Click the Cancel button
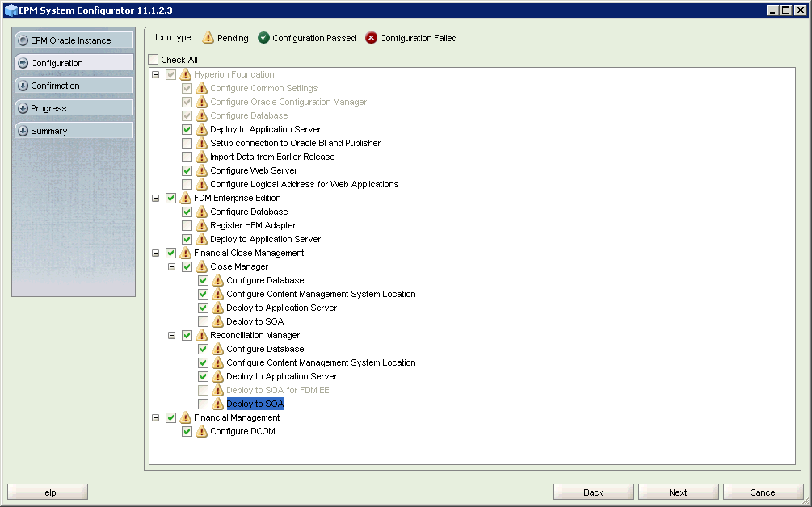 pos(764,492)
